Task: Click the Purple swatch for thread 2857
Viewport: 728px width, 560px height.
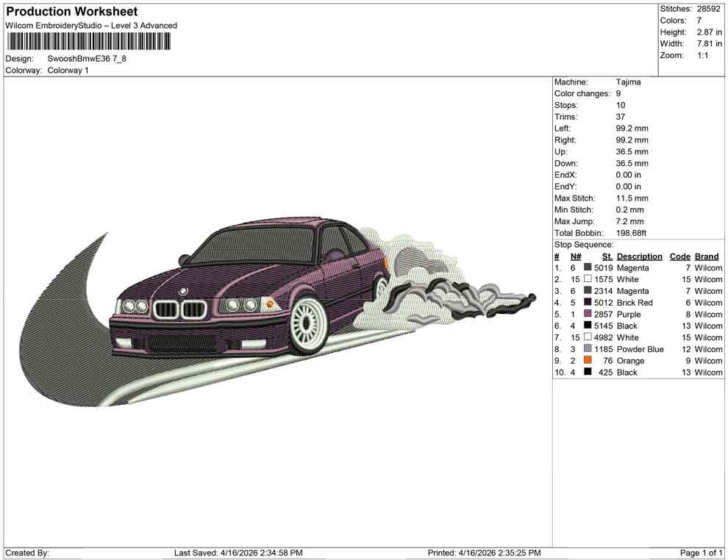Action: click(x=586, y=314)
